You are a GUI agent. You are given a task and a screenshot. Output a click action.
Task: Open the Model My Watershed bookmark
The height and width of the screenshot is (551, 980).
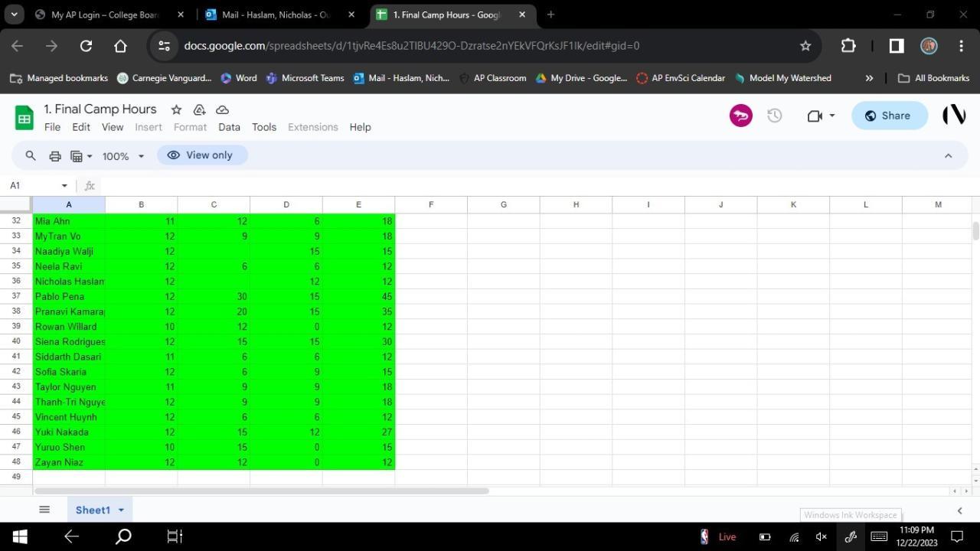coord(782,78)
